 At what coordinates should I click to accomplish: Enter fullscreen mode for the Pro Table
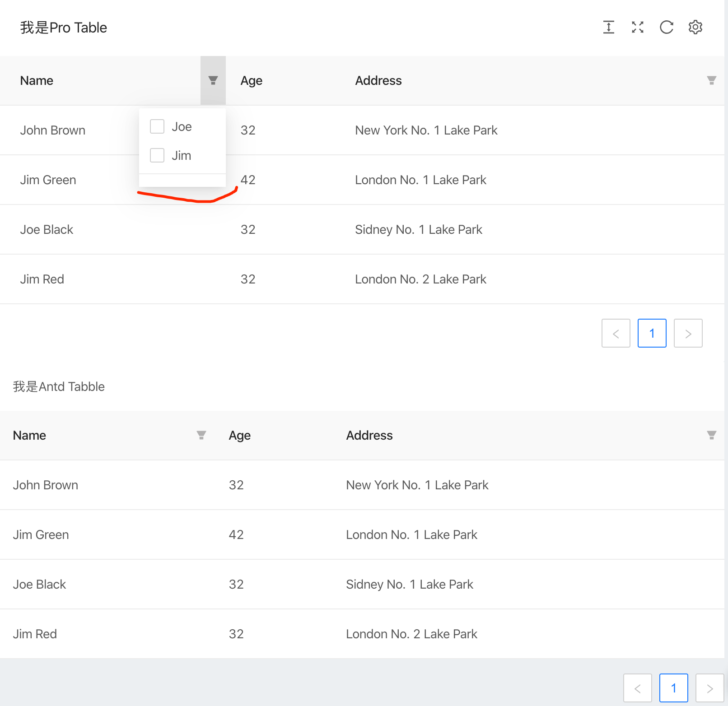coord(637,27)
